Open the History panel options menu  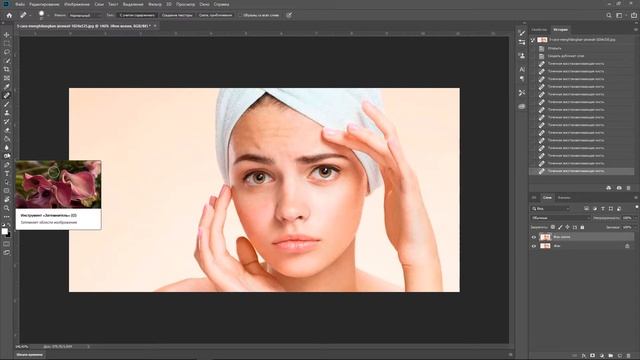(636, 29)
